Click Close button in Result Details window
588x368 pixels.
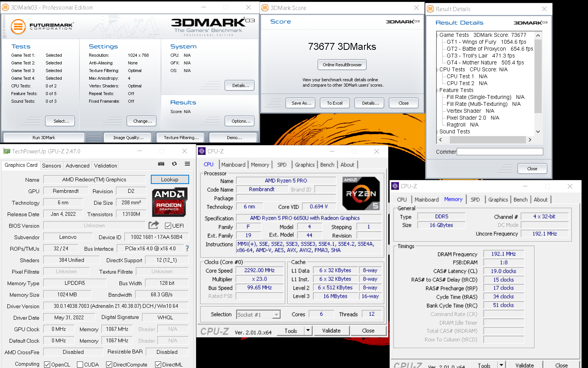(x=532, y=169)
